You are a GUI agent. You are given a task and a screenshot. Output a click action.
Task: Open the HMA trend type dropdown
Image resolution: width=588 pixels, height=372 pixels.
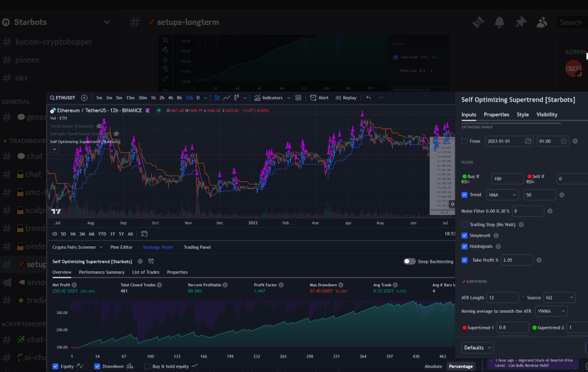pyautogui.click(x=502, y=195)
